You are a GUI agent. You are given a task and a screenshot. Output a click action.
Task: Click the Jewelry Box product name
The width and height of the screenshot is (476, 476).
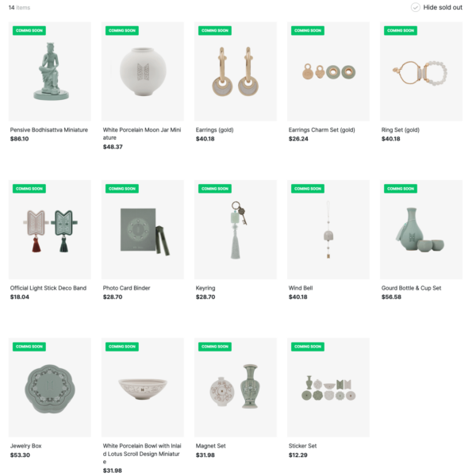[26, 446]
